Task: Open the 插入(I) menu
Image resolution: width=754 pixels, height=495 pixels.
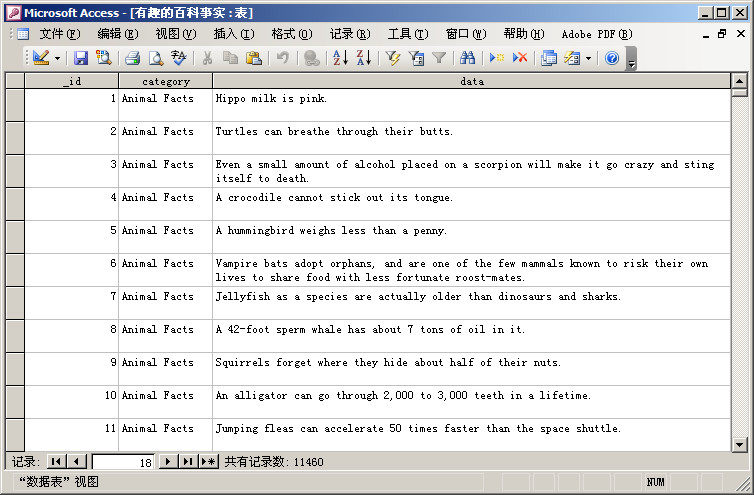Action: pyautogui.click(x=234, y=34)
